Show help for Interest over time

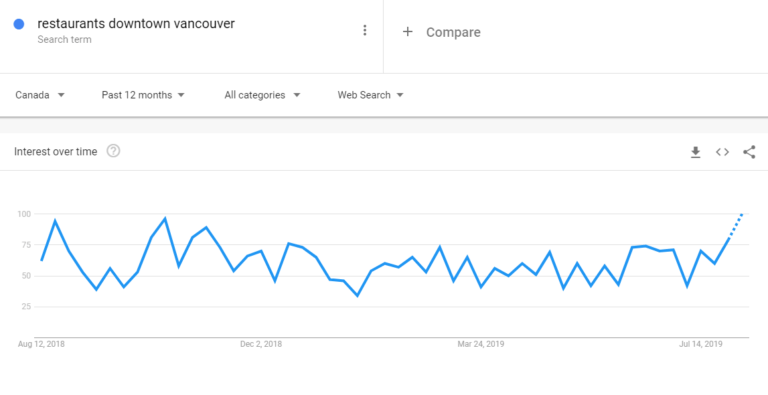[113, 151]
